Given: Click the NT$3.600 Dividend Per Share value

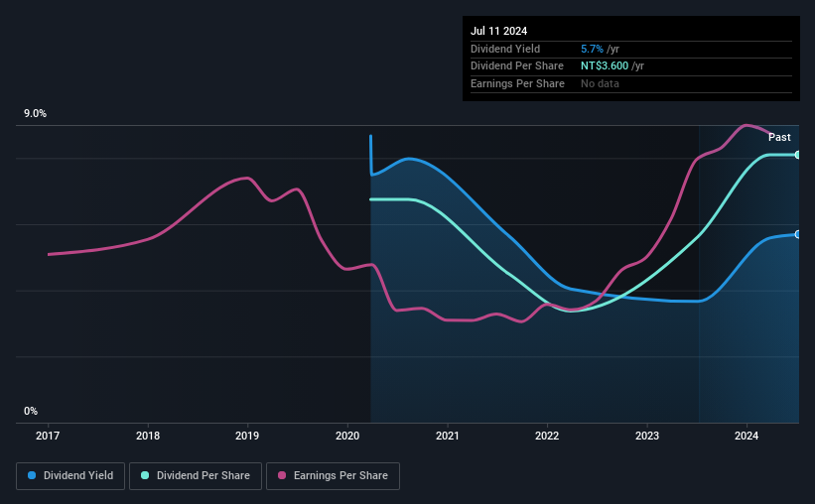Looking at the screenshot, I should tap(605, 66).
